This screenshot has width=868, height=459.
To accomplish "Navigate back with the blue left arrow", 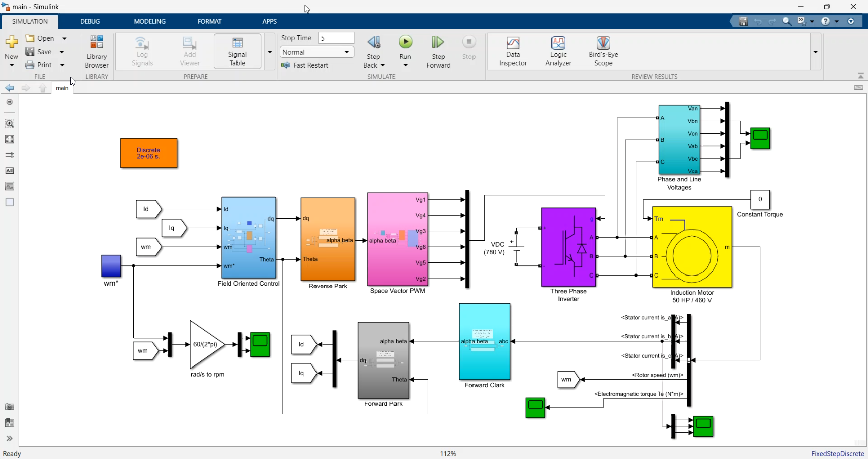I will click(10, 88).
